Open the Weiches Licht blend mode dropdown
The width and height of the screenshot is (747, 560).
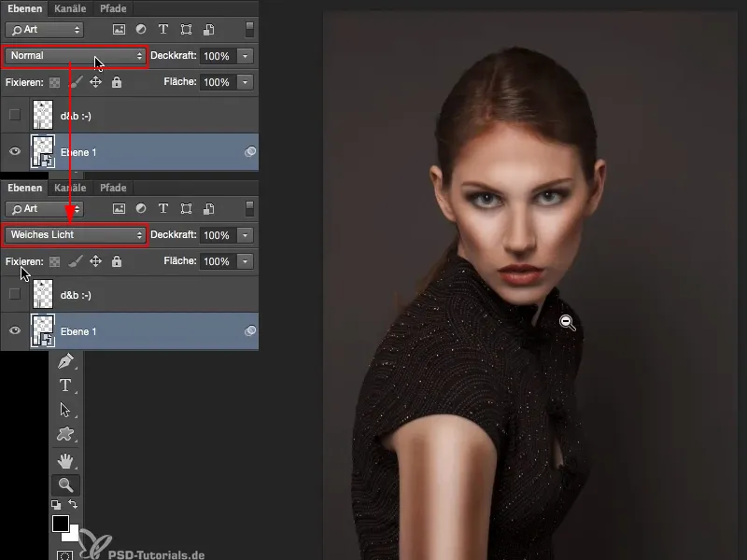76,235
